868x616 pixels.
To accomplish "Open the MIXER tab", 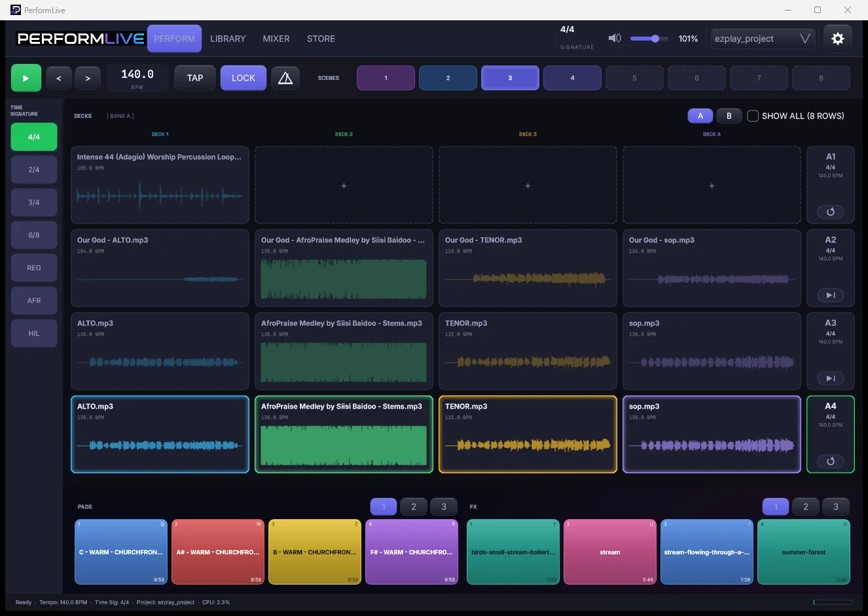I will point(276,39).
